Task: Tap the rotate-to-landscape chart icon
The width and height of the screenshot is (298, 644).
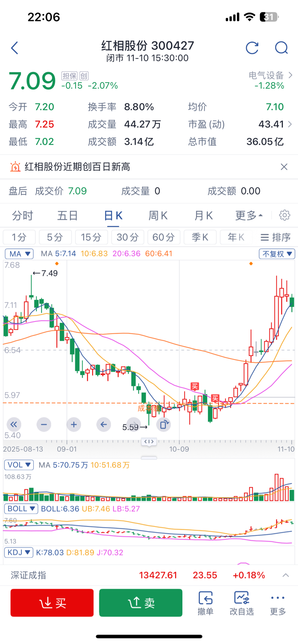Action: point(164,425)
